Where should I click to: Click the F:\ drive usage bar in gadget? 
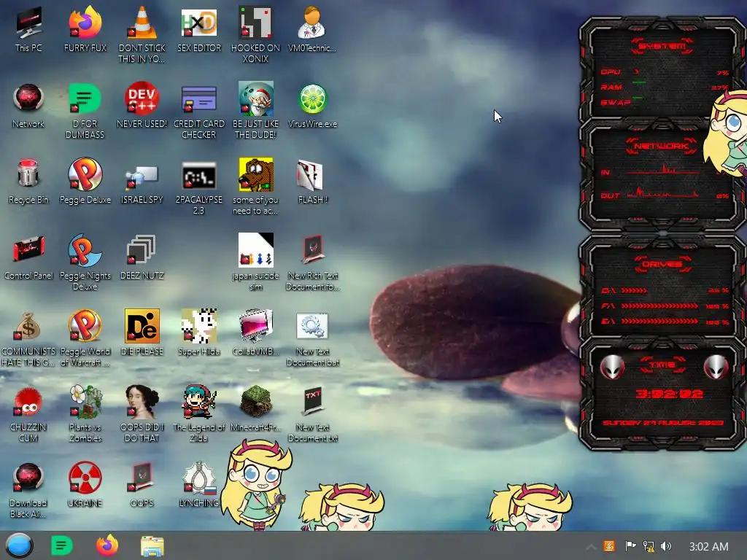(x=659, y=306)
